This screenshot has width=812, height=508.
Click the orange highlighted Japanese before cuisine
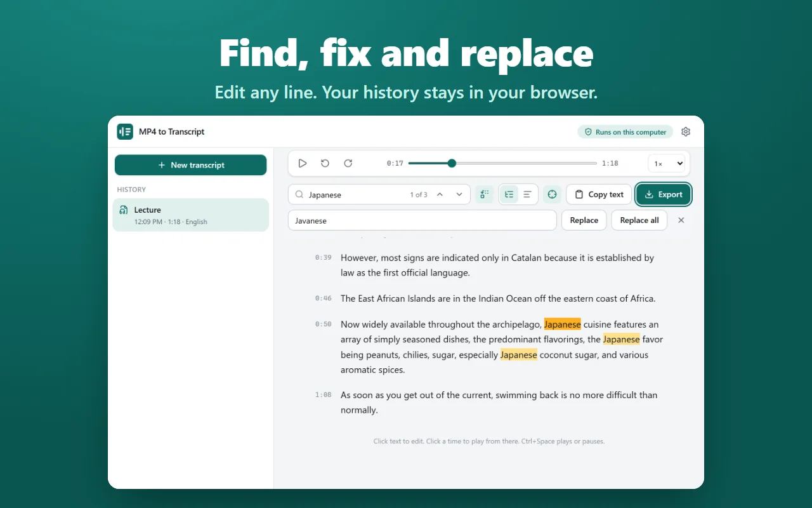pos(563,324)
